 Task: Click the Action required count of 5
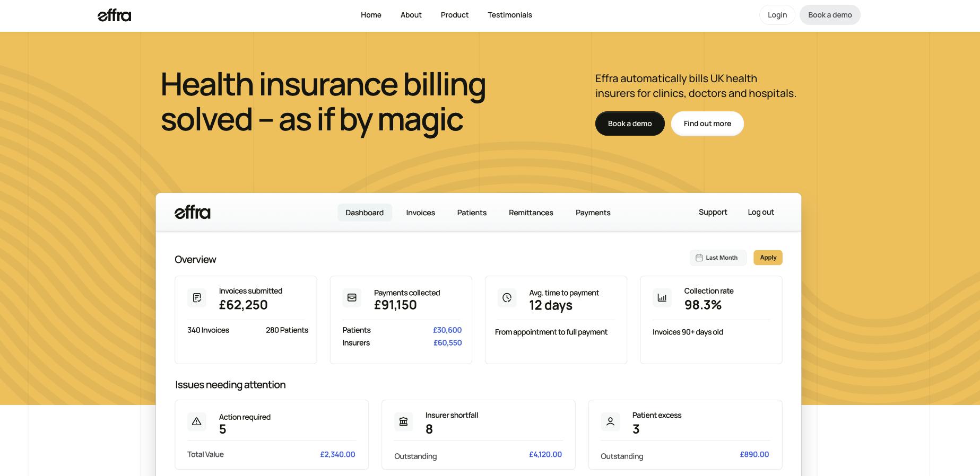click(x=223, y=429)
